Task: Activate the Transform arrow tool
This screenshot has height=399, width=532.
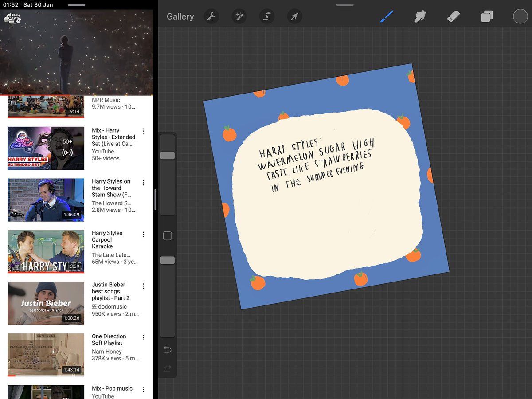Action: tap(294, 17)
